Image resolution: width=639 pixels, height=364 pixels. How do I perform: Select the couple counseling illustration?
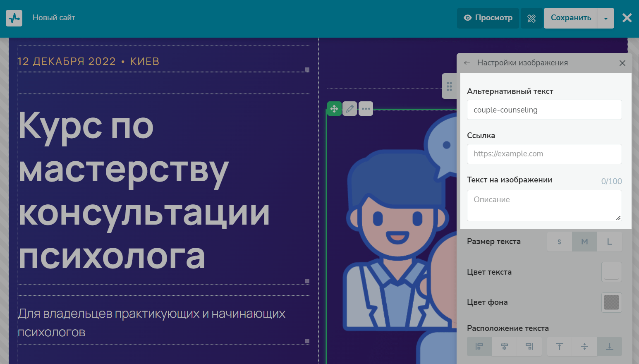coord(392,238)
